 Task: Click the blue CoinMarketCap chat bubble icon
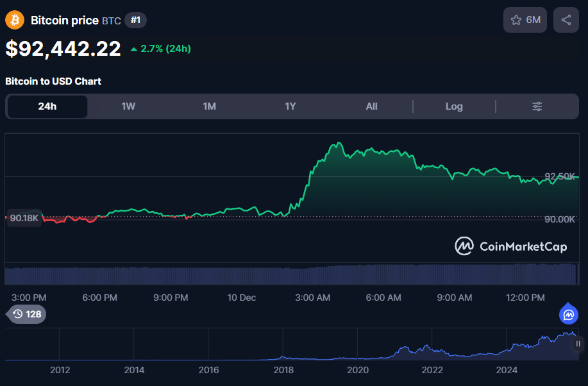(x=569, y=314)
